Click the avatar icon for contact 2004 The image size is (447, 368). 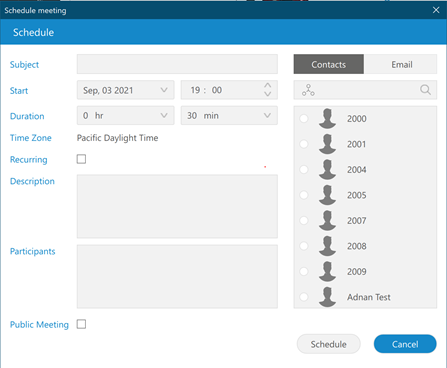327,169
